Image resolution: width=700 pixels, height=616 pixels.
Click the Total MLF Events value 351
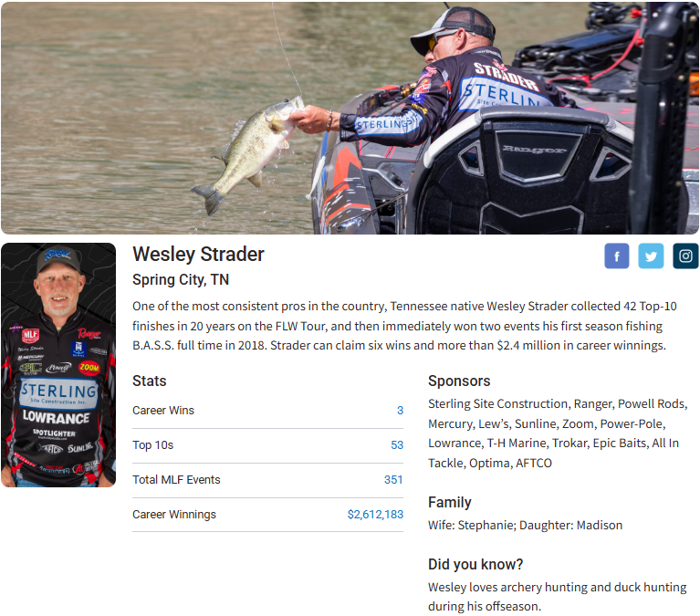[x=393, y=479]
